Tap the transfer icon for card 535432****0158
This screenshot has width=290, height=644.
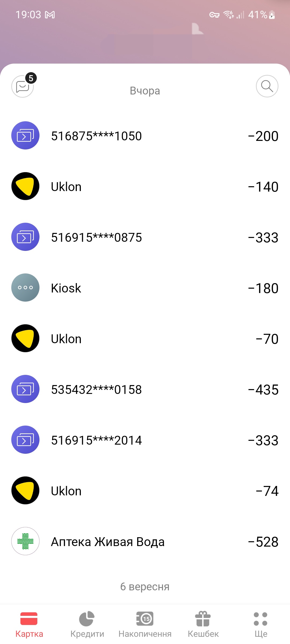(25, 389)
